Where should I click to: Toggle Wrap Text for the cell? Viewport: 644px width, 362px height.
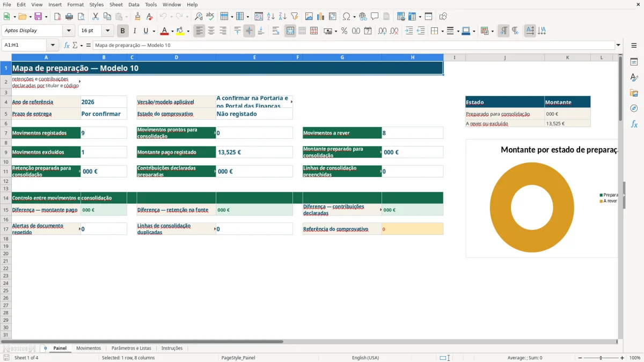(x=276, y=31)
